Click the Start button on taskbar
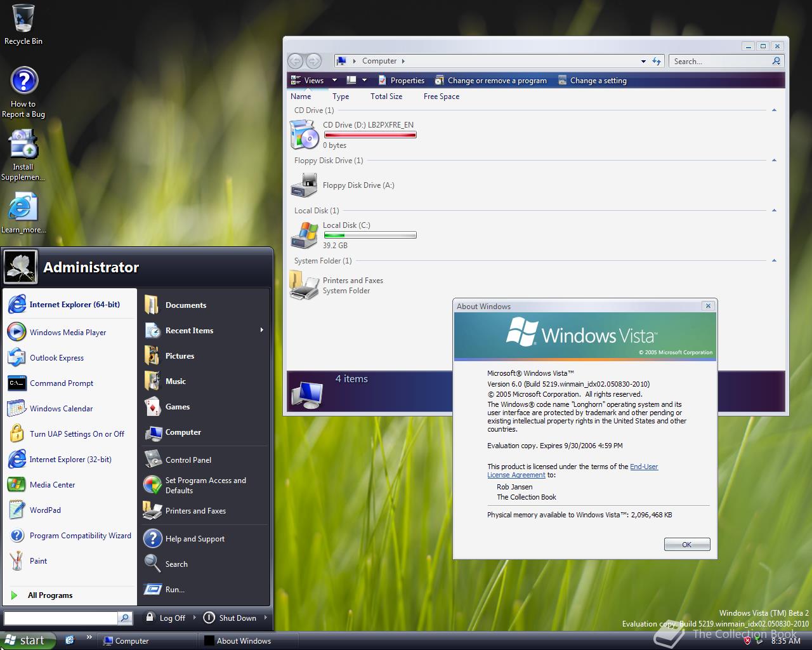Image resolution: width=812 pixels, height=650 pixels. [x=28, y=640]
